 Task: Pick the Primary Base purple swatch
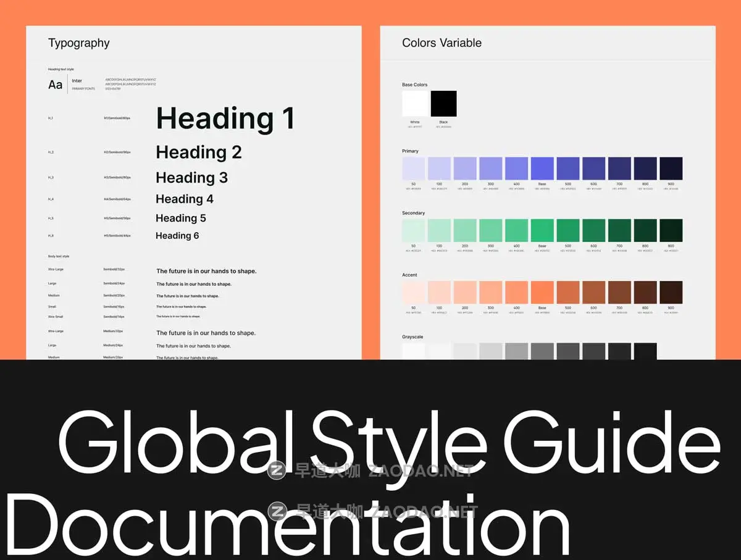pos(542,169)
